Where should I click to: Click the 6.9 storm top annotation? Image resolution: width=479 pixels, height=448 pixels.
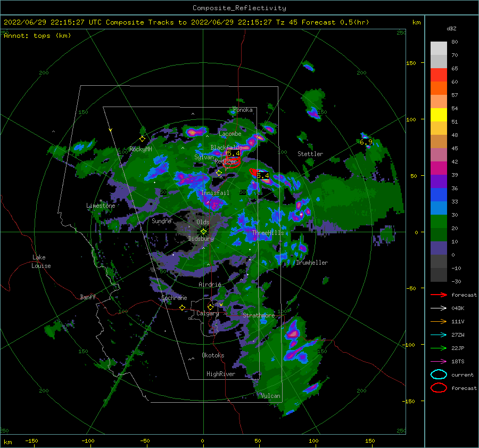[366, 142]
